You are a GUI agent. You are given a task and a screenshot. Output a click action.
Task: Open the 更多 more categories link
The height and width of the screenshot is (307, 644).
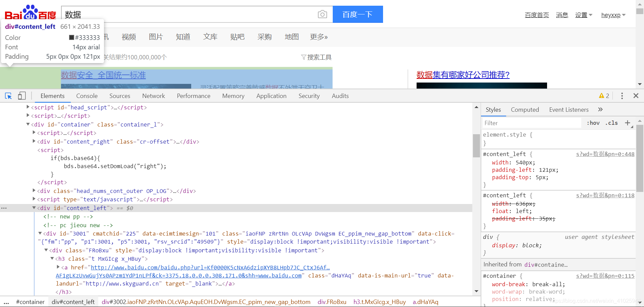[319, 37]
